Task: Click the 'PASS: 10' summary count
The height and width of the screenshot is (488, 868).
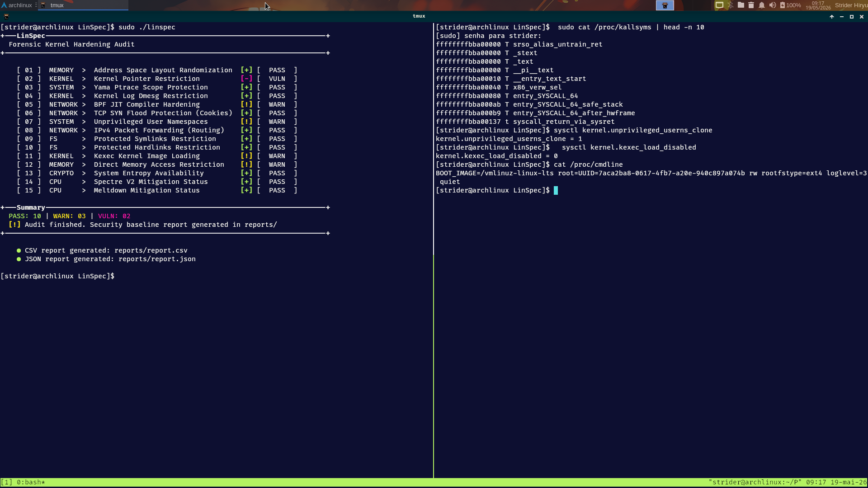Action: (x=25, y=216)
